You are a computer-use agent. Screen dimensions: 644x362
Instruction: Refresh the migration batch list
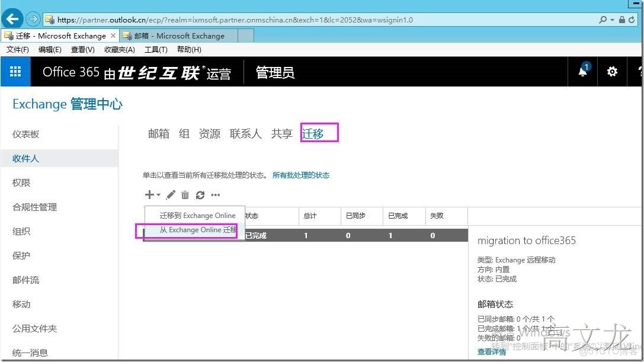click(x=200, y=194)
